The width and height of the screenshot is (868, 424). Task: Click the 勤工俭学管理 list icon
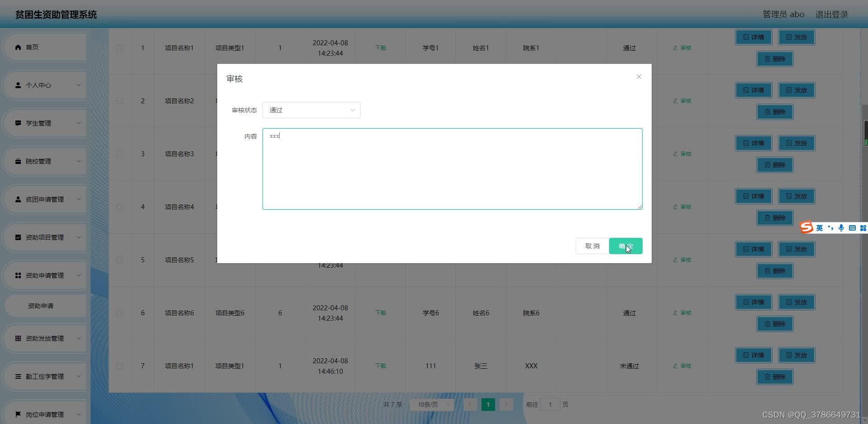coord(18,376)
